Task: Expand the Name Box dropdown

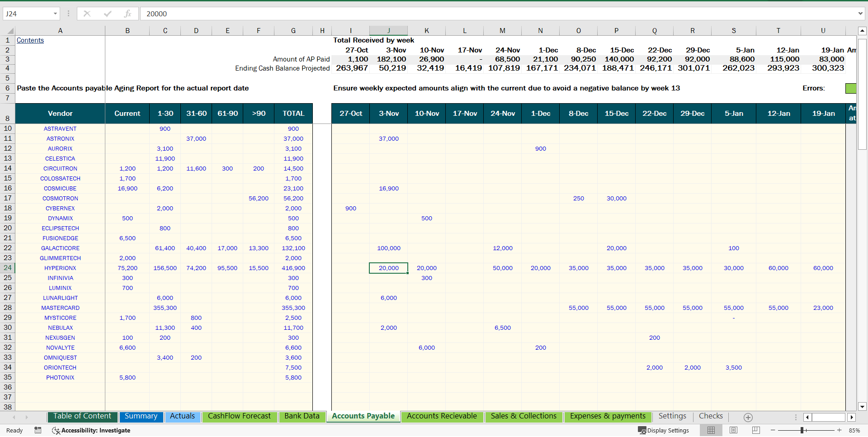Action: click(x=55, y=14)
